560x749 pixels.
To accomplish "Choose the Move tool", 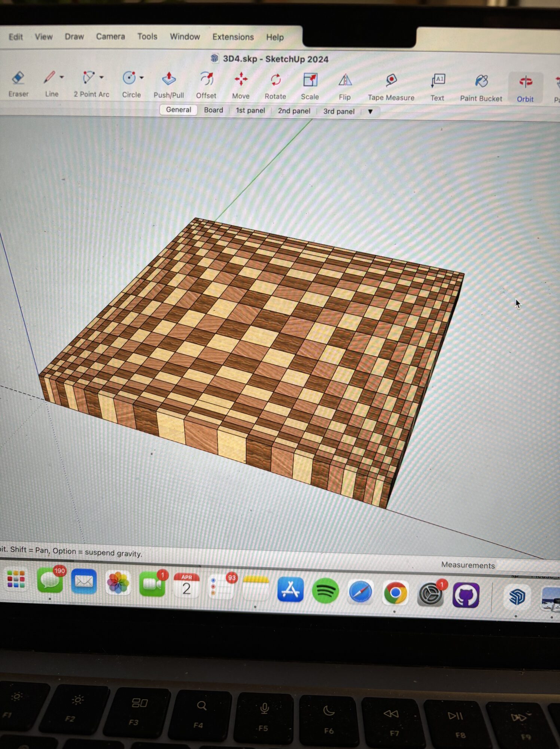I will click(x=241, y=80).
